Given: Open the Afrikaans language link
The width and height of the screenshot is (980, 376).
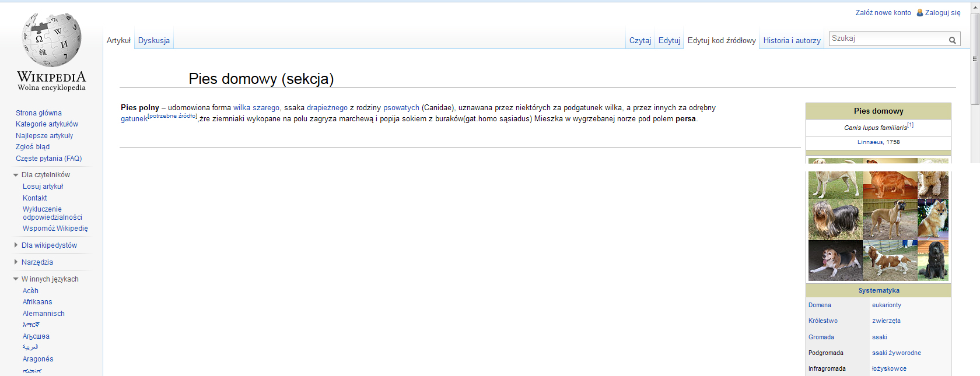Looking at the screenshot, I should (x=37, y=302).
